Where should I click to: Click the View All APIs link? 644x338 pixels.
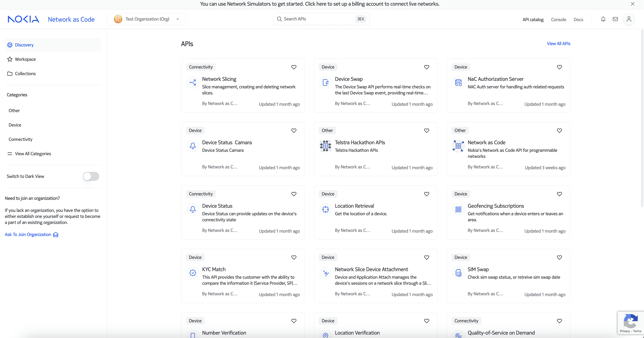point(558,44)
